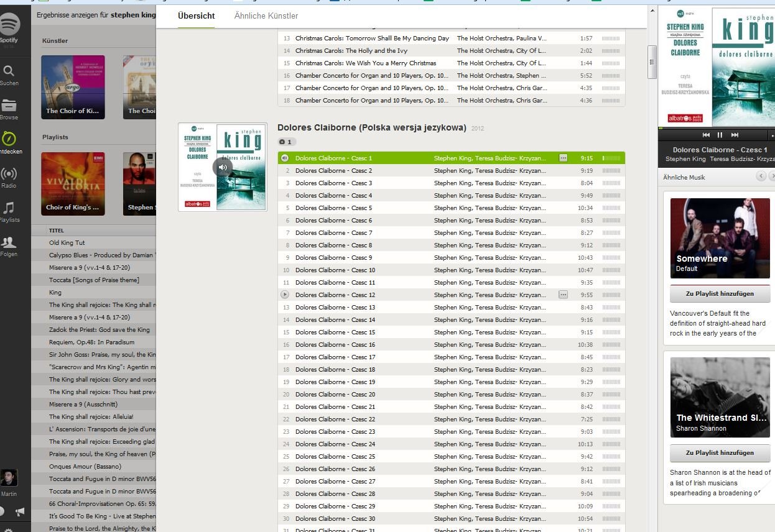Click the Somewhere recommendation title
This screenshot has height=532, width=775.
(702, 259)
